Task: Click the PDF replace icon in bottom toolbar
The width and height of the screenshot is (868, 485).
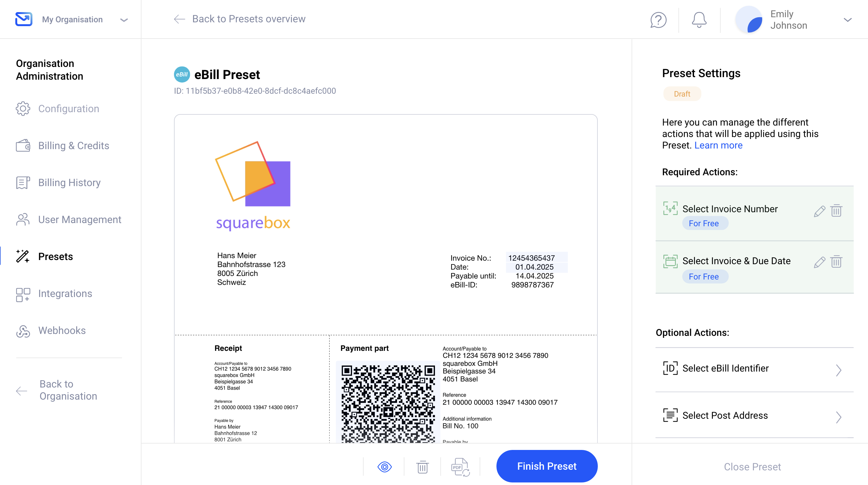Action: [x=460, y=467]
